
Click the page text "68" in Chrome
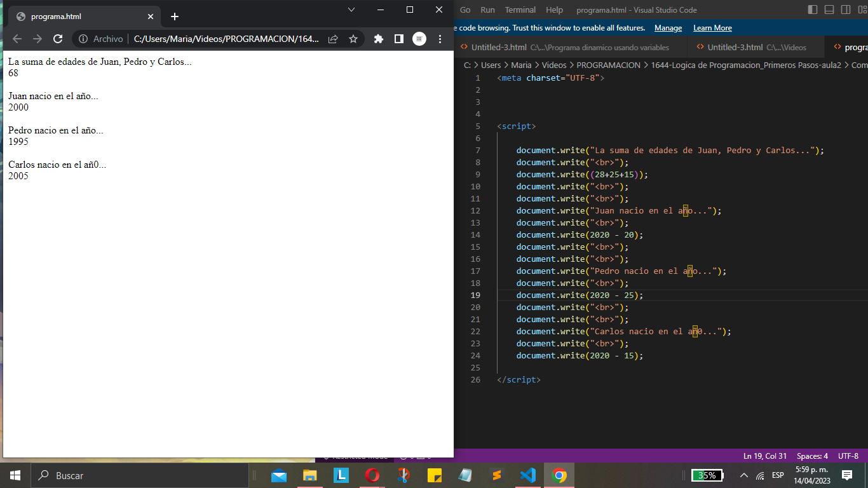pos(13,73)
